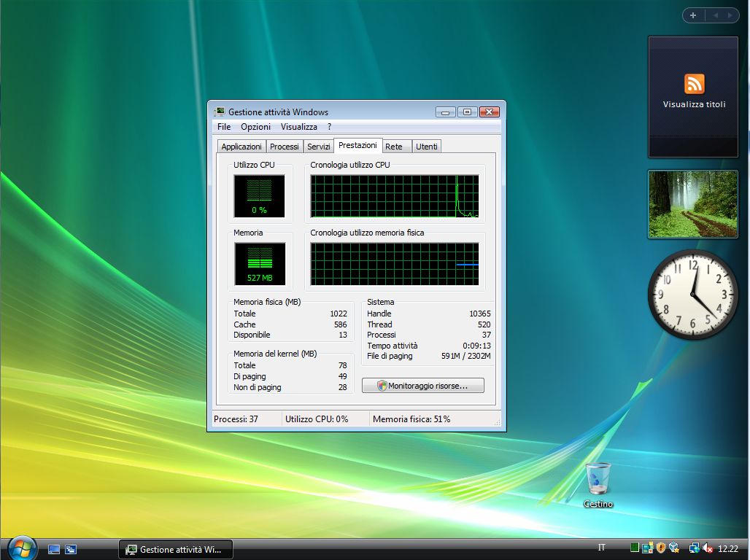
Task: Switch to Servizi tab
Action: pyautogui.click(x=319, y=147)
